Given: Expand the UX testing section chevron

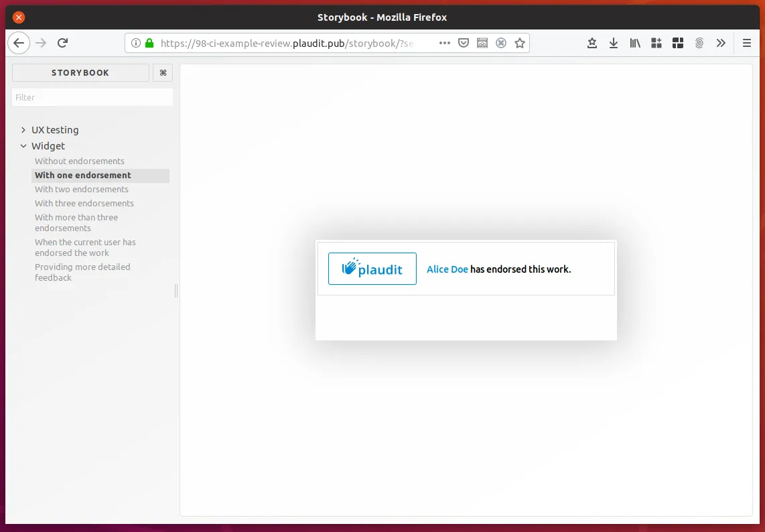Looking at the screenshot, I should [x=23, y=130].
